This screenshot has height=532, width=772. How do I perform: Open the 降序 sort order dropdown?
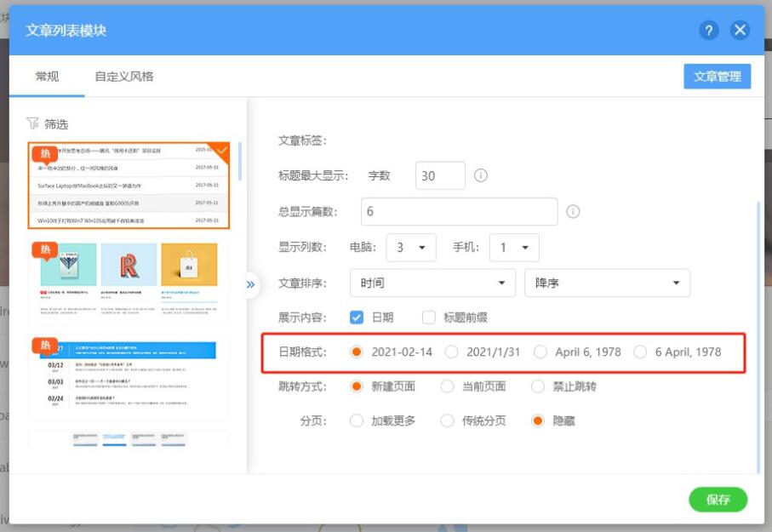[x=606, y=283]
